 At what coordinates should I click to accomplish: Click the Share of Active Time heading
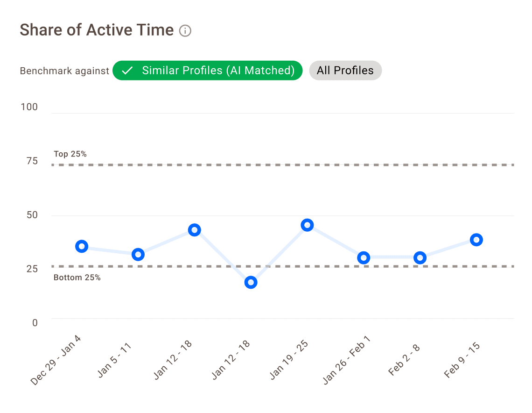[97, 30]
